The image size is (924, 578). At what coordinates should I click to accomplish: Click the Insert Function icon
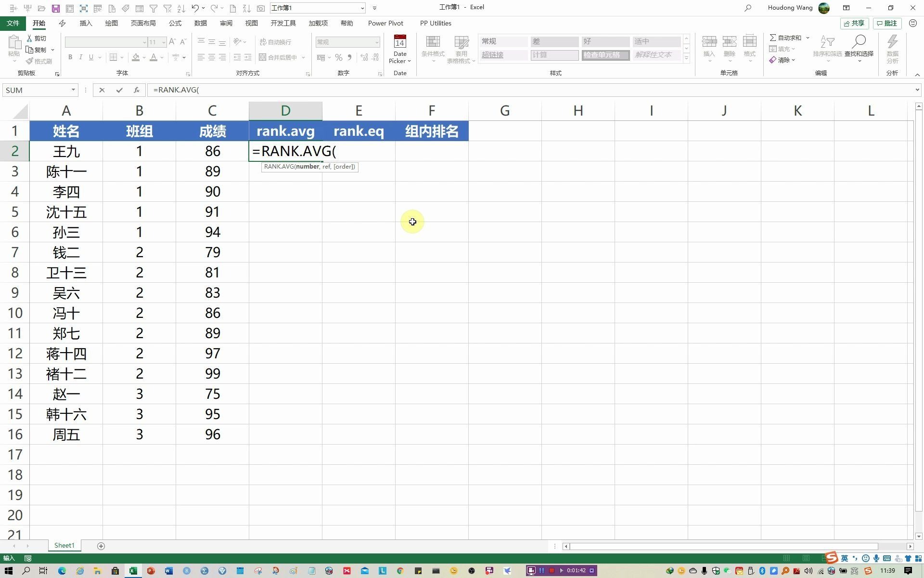click(x=136, y=90)
